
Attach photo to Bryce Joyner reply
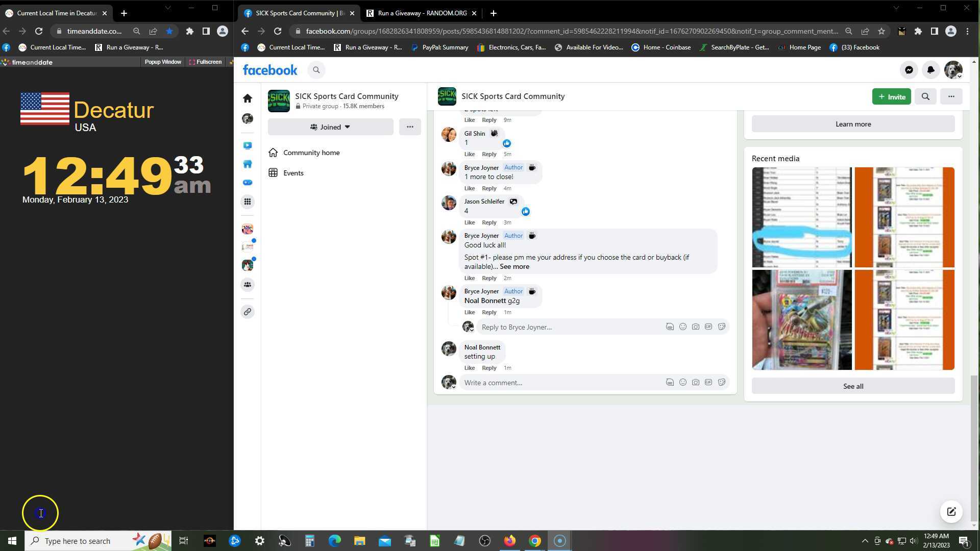tap(696, 327)
